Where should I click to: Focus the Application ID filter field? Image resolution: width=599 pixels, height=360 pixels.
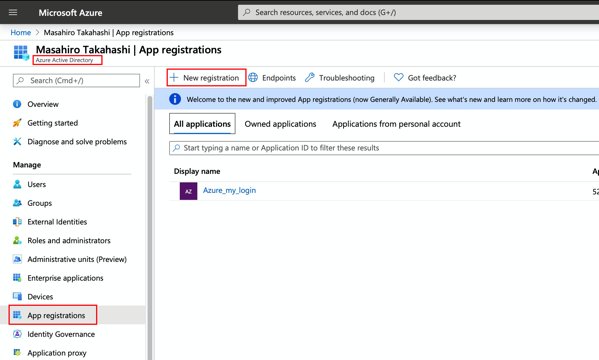(x=384, y=148)
